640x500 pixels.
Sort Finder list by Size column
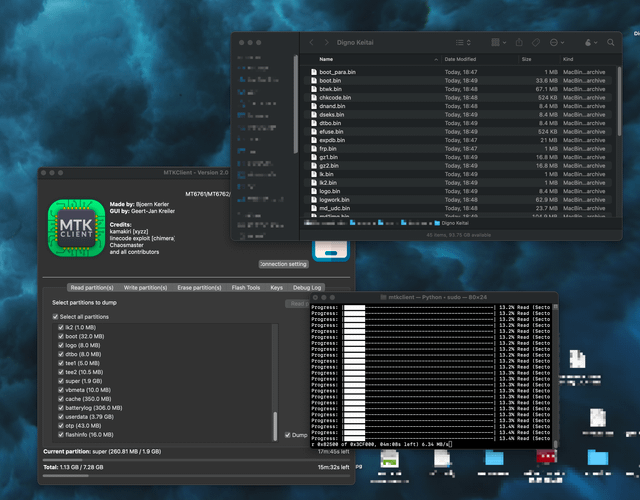click(539, 59)
